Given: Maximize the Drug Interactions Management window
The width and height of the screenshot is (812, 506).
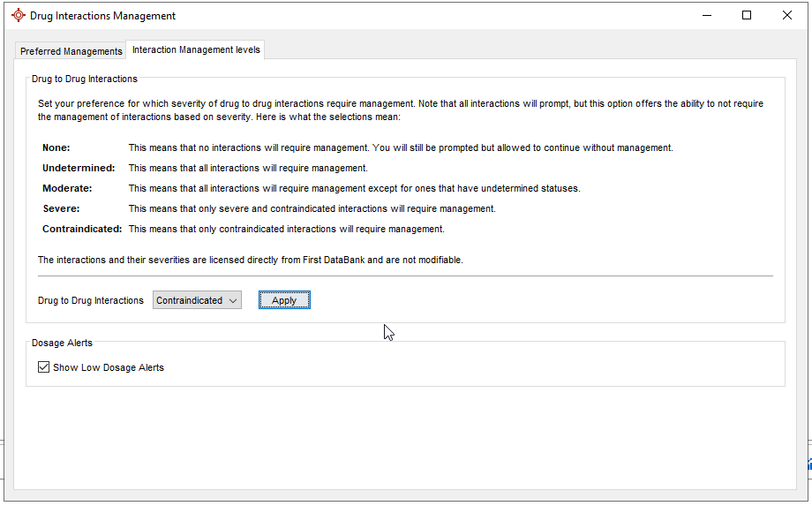Looking at the screenshot, I should 747,15.
